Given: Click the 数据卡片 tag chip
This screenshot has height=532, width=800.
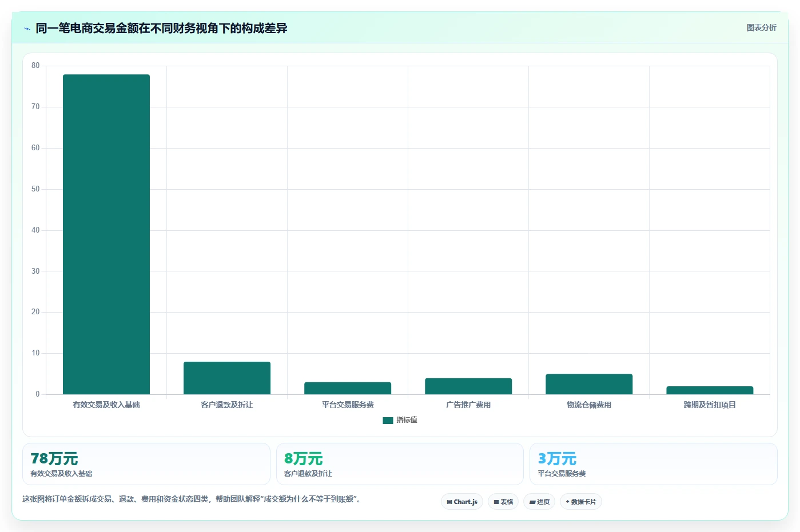Looking at the screenshot, I should [x=581, y=502].
